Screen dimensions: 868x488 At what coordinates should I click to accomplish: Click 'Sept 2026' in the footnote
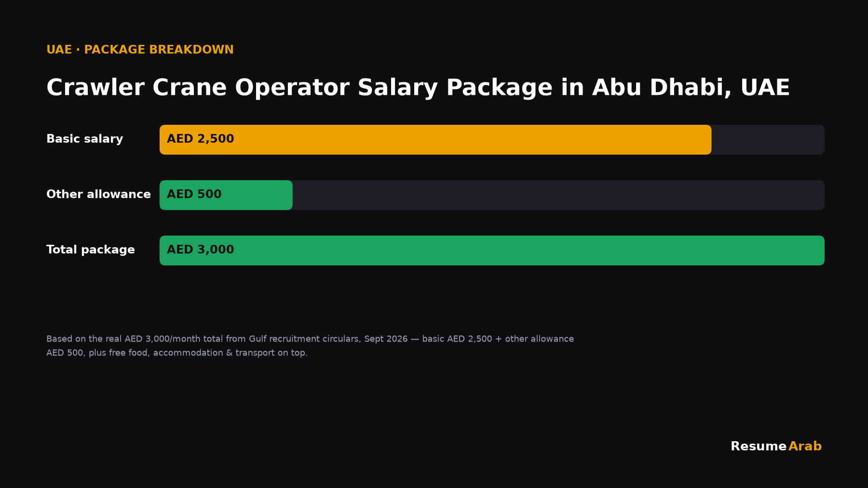pos(386,339)
